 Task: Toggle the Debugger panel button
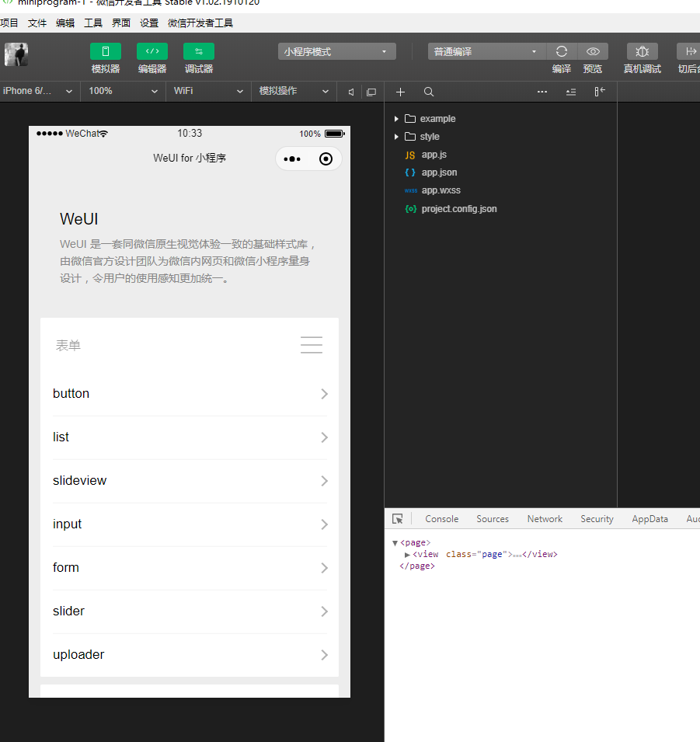[199, 52]
